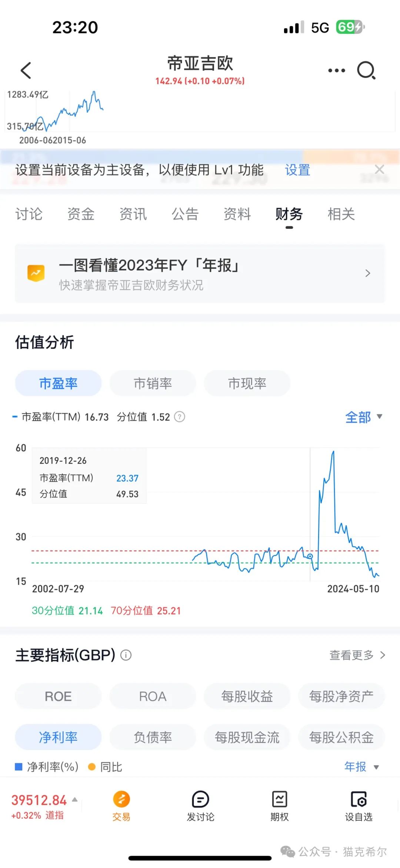Tap the battery 69 status icon
The image size is (400, 868).
[350, 27]
